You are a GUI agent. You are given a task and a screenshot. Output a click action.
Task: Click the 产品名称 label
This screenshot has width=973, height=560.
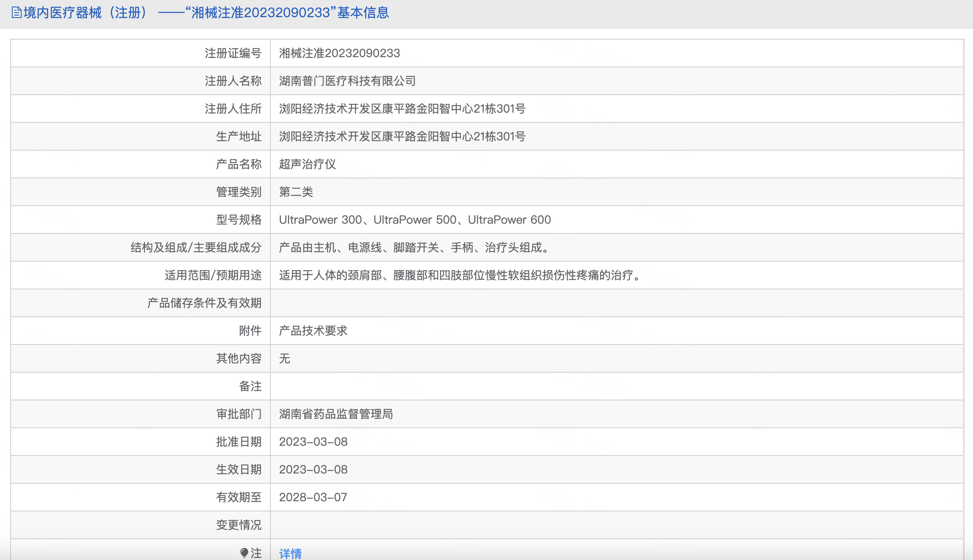(x=239, y=164)
